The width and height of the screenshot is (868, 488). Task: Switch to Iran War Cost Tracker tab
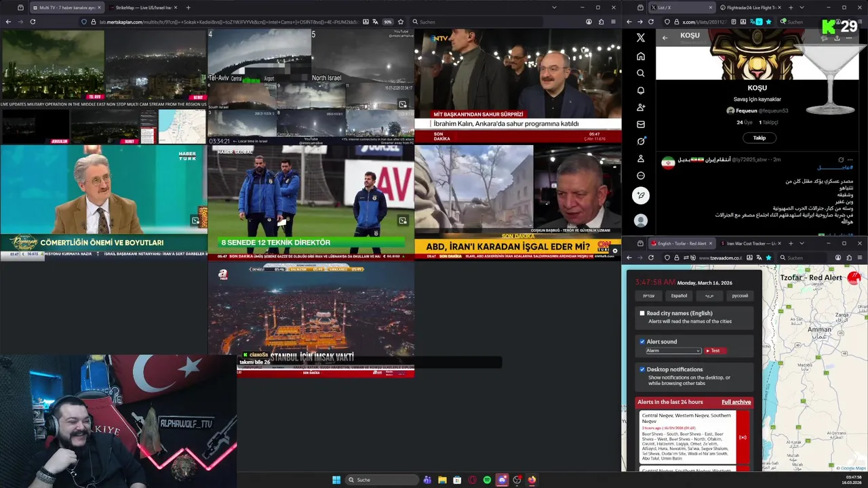(x=751, y=243)
